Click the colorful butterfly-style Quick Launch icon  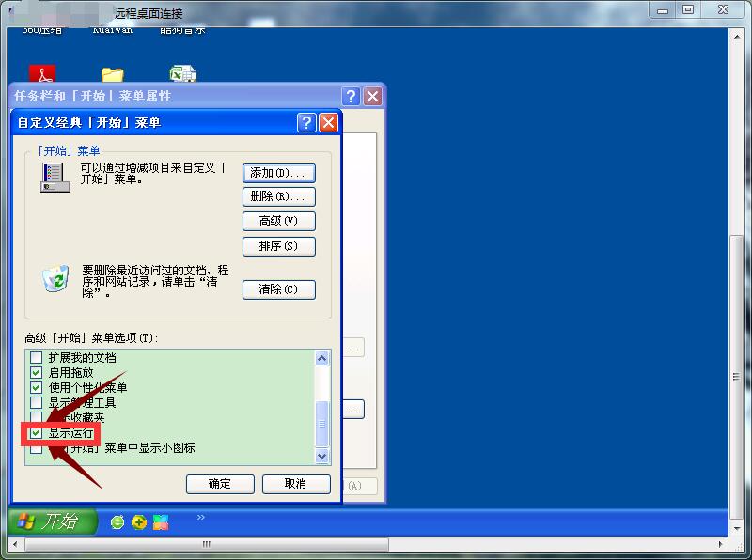(x=160, y=521)
